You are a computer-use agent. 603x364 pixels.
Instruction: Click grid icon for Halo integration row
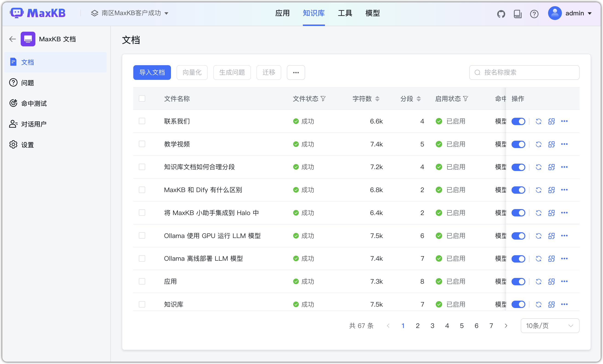point(551,213)
